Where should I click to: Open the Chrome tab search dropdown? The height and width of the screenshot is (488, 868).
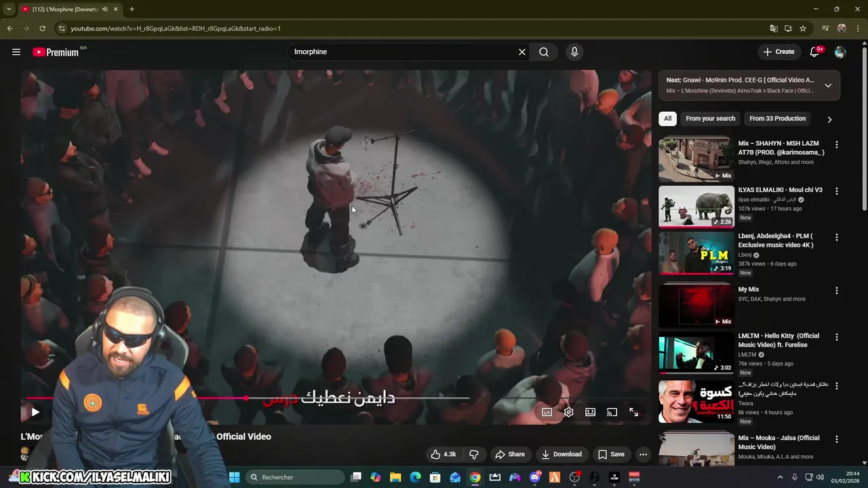[9, 9]
